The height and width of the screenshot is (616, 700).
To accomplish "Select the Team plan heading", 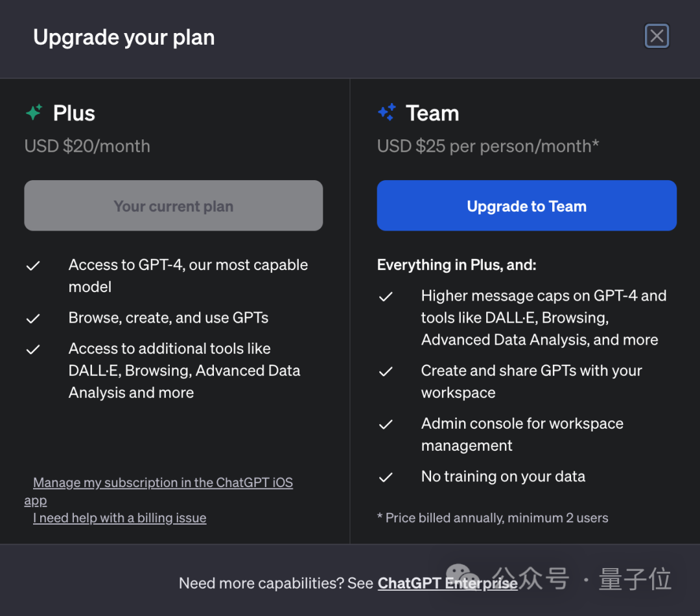I will [432, 113].
